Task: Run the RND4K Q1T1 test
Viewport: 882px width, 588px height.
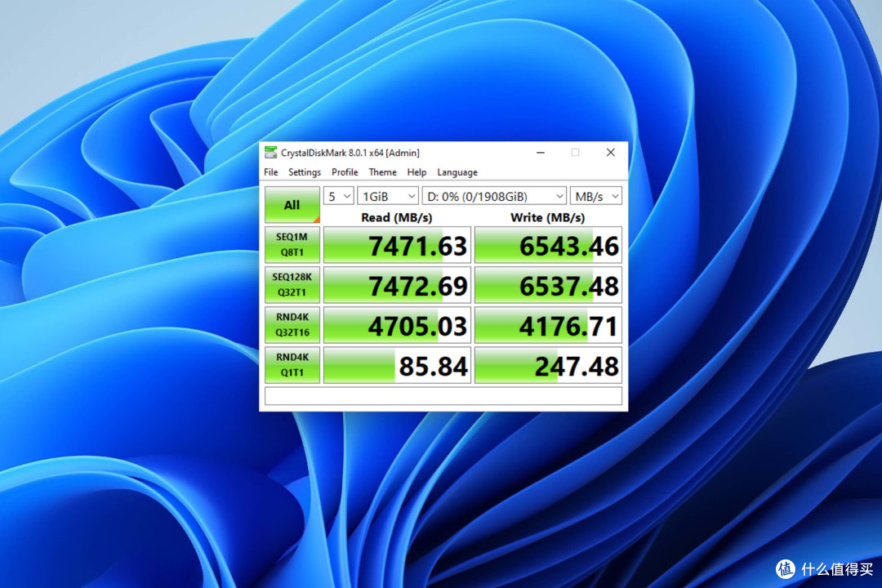Action: (292, 364)
